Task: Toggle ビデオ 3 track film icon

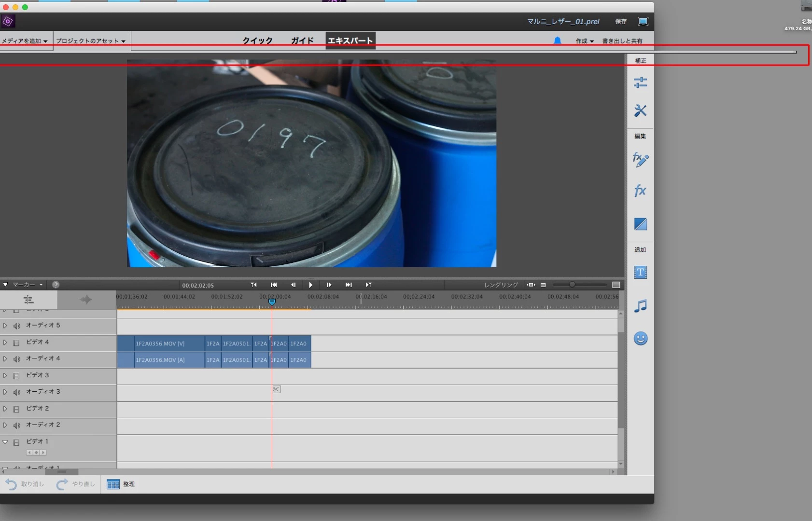Action: [x=16, y=376]
